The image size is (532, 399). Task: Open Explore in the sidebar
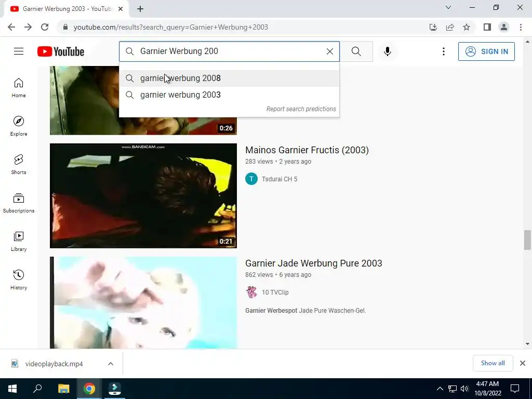pyautogui.click(x=19, y=126)
